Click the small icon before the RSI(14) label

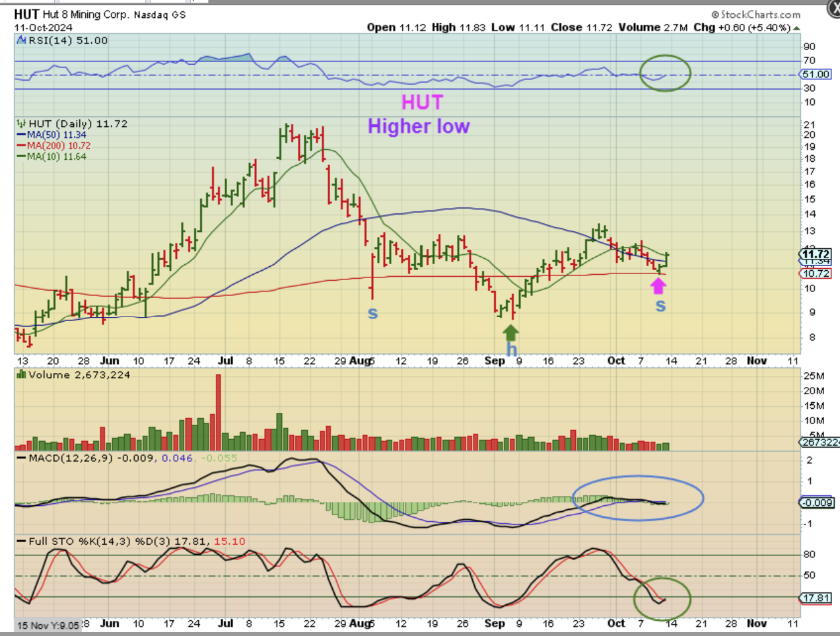[21, 40]
